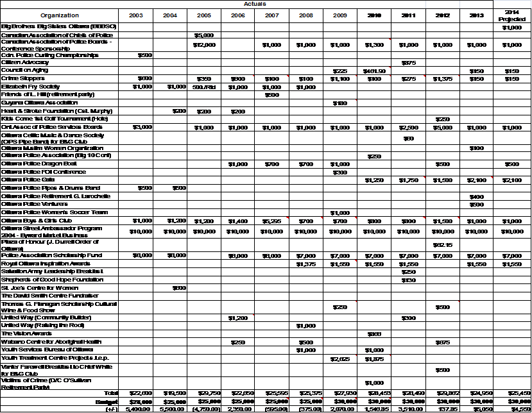The width and height of the screenshot is (532, 413).
Task: Select the $2,625 Youth Treatment Centre cell
Action: (x=340, y=359)
